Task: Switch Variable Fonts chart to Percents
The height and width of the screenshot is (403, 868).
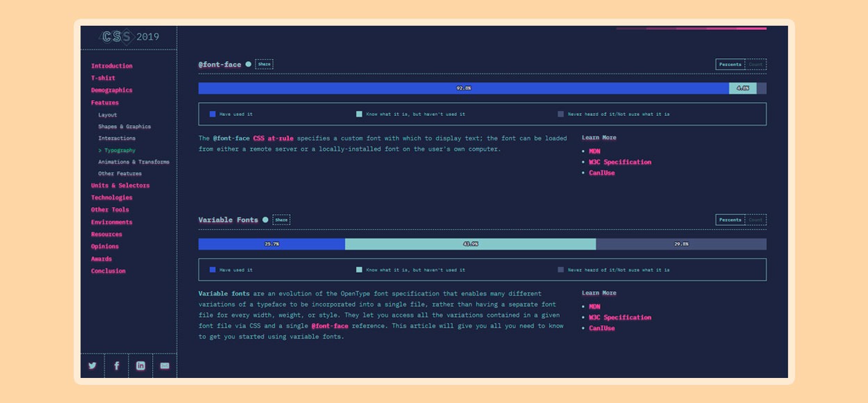Action: (731, 220)
